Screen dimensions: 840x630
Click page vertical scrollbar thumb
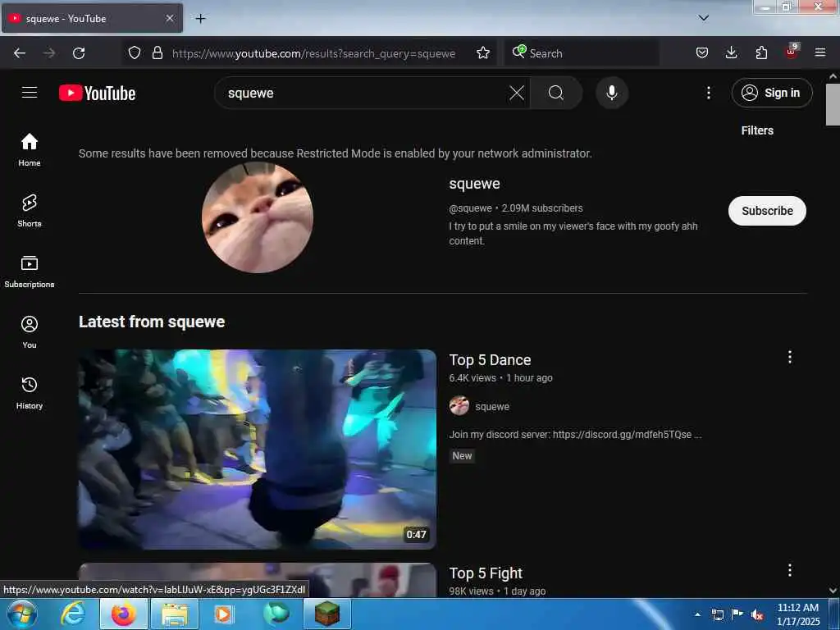(833, 104)
